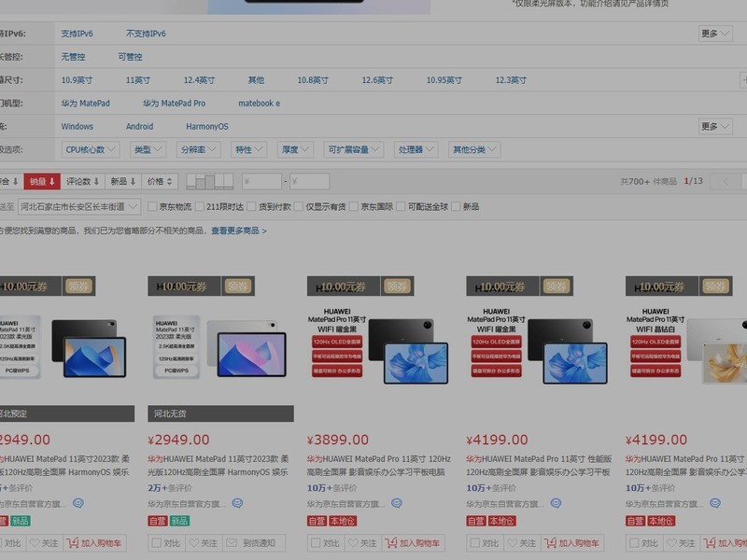The image size is (747, 560).
Task: Select the grid layout view icon
Action: tap(209, 181)
